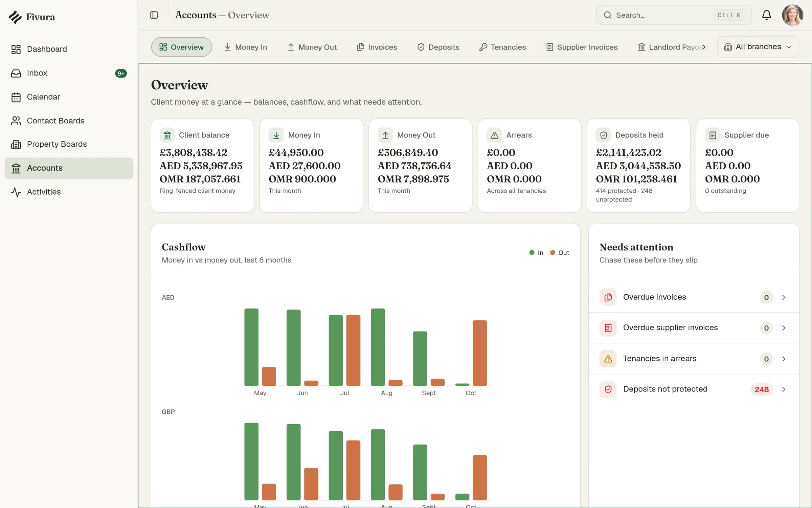Image resolution: width=812 pixels, height=508 pixels.
Task: Open Inbox in the sidebar
Action: click(69, 73)
